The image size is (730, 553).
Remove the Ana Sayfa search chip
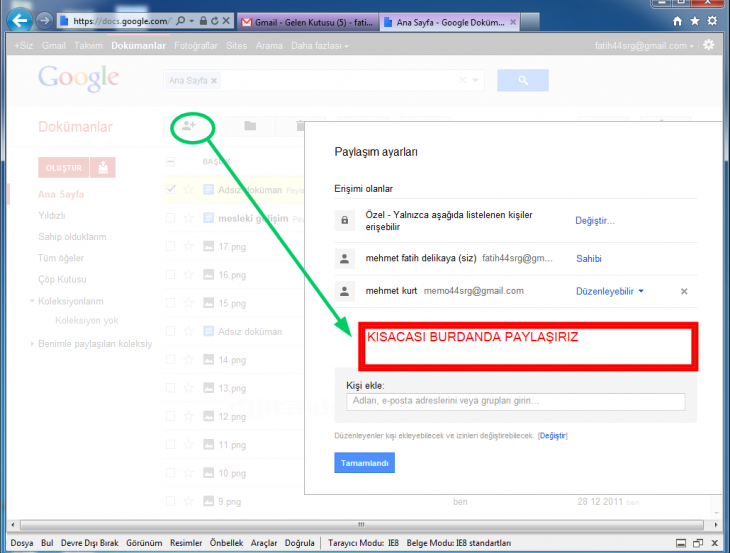click(214, 81)
